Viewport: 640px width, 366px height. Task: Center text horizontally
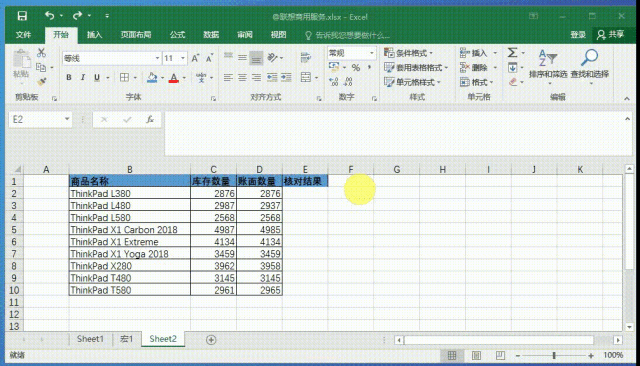coord(242,78)
